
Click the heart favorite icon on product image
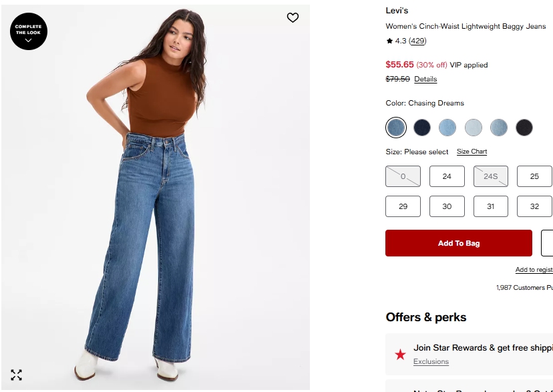point(293,17)
